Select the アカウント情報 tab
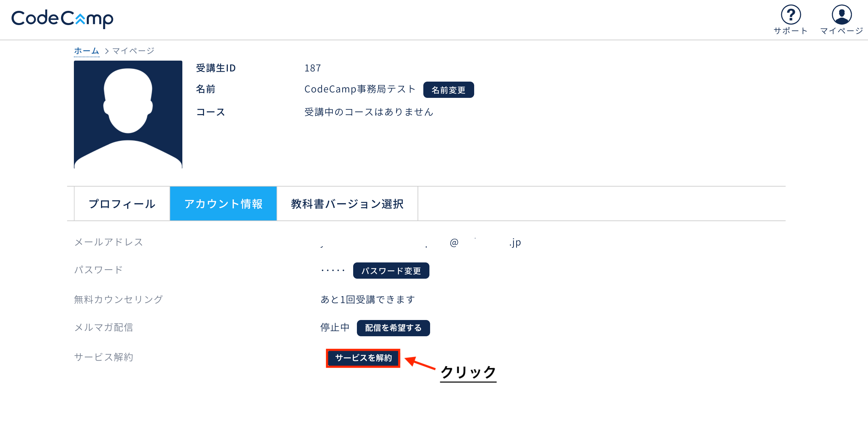This screenshot has height=427, width=868. (223, 204)
